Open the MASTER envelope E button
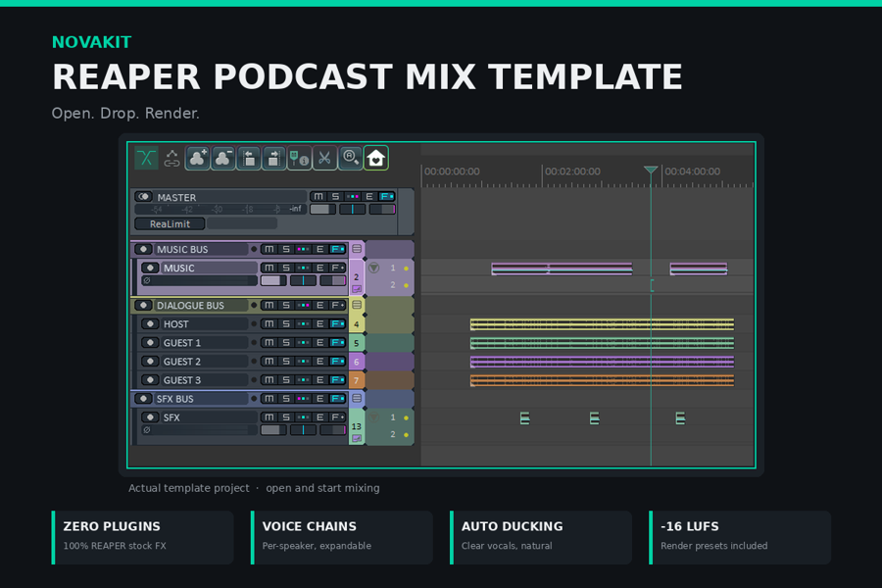This screenshot has width=882, height=588. tap(369, 196)
